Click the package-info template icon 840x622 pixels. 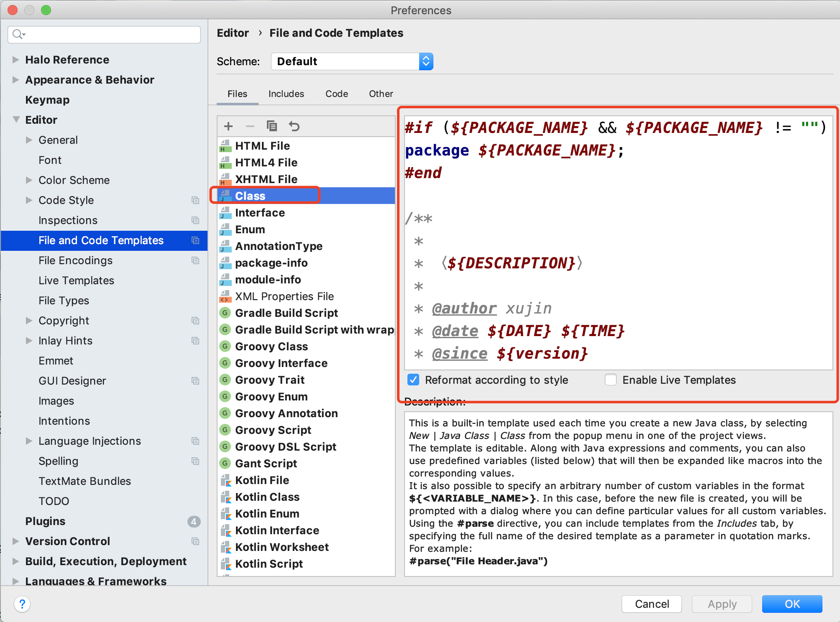click(x=225, y=263)
